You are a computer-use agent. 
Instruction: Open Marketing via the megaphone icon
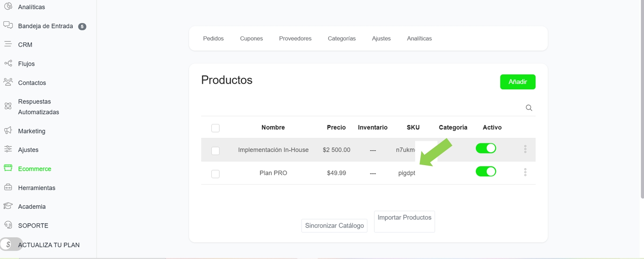pos(8,131)
